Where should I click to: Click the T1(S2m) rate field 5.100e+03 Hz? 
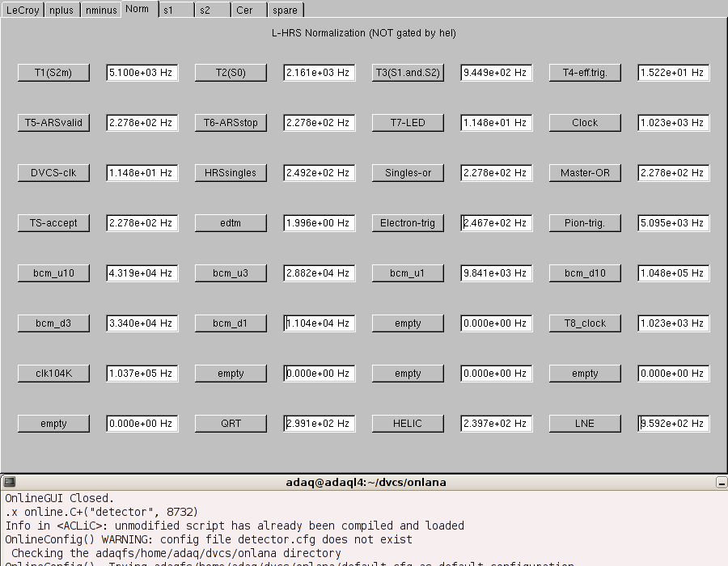click(142, 73)
